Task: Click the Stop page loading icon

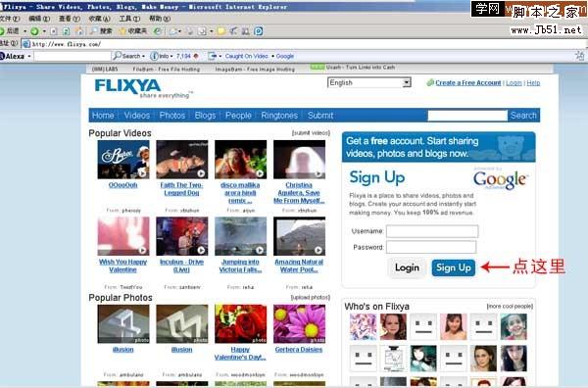Action: pos(54,31)
